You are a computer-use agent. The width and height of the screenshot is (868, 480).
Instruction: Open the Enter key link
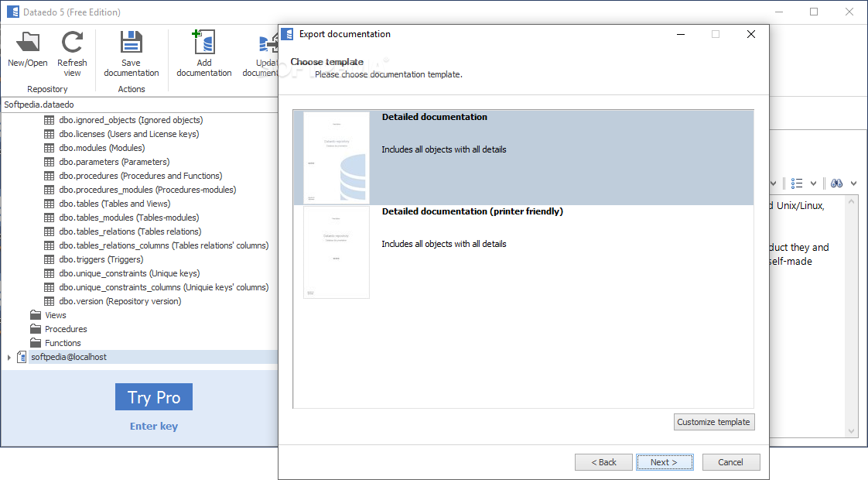154,427
